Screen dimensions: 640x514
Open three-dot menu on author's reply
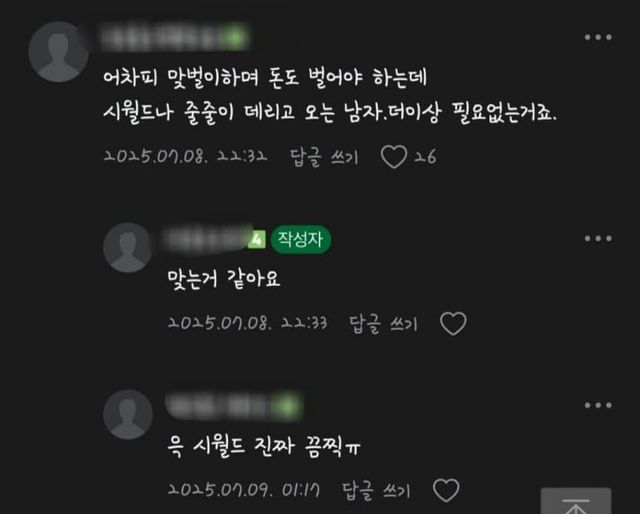tap(598, 238)
